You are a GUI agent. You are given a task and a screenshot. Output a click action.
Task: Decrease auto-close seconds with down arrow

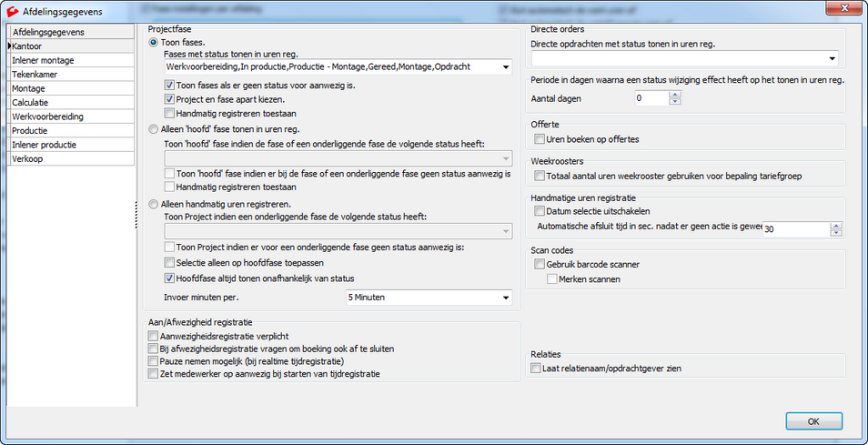coord(836,232)
